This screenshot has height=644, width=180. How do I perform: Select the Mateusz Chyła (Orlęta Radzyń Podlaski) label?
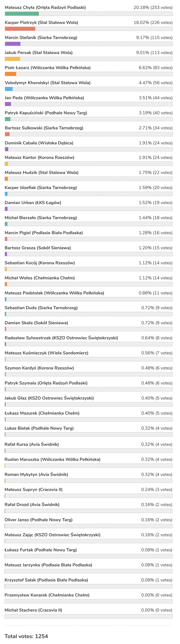[45, 8]
